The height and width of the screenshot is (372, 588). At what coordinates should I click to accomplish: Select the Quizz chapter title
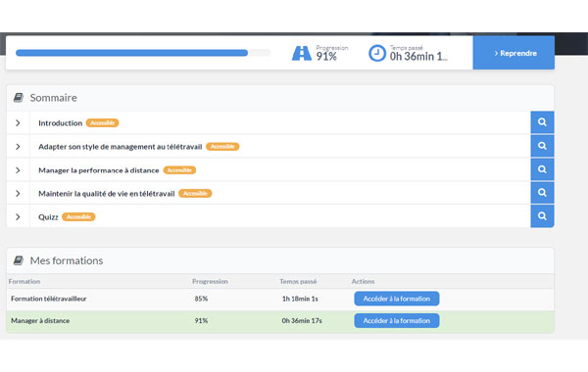48,217
